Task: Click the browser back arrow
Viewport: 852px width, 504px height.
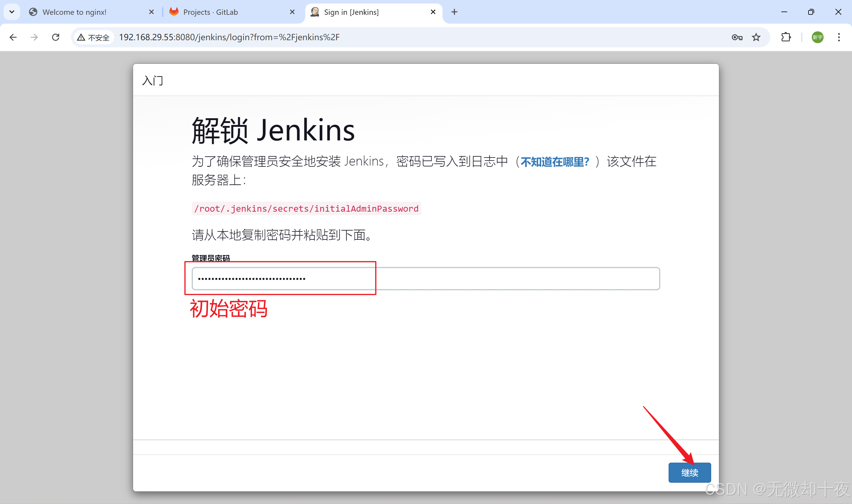Action: pyautogui.click(x=13, y=37)
